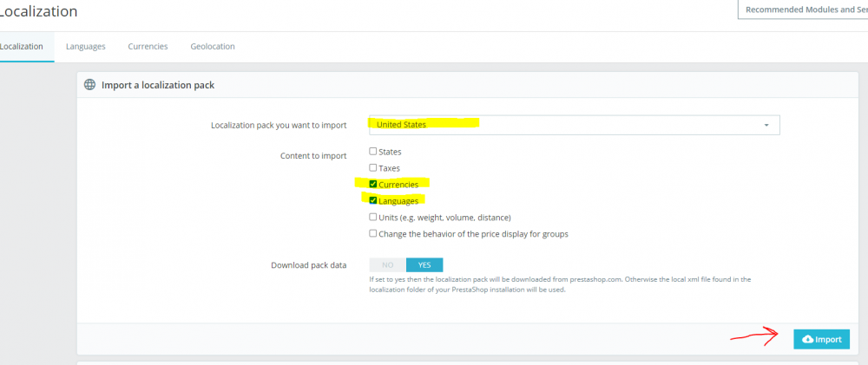
Task: Click the Languages checkbox label text
Action: 398,201
